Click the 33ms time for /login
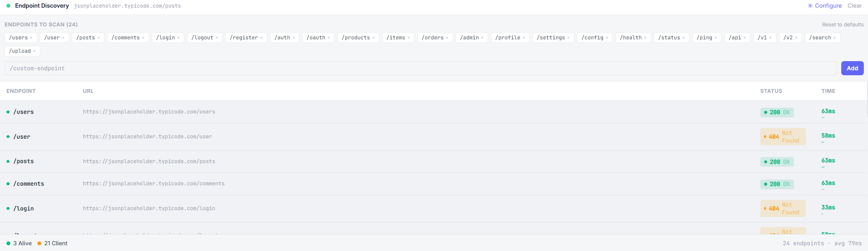 tap(828, 207)
